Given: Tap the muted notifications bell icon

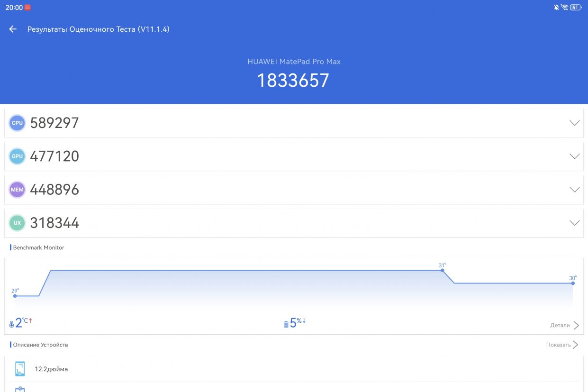Looking at the screenshot, I should pyautogui.click(x=556, y=8).
